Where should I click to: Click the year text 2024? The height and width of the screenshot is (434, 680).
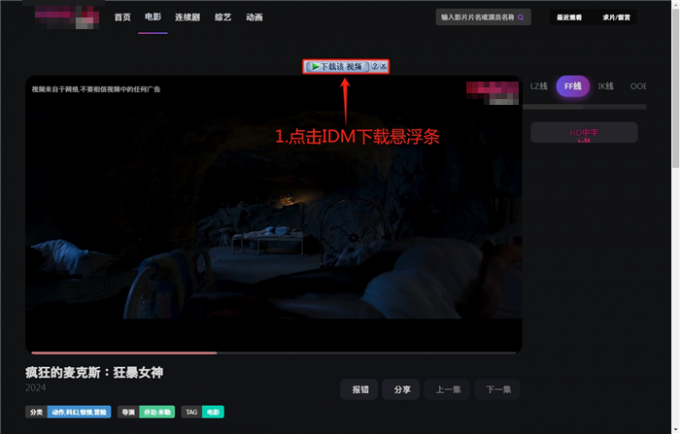(x=36, y=388)
